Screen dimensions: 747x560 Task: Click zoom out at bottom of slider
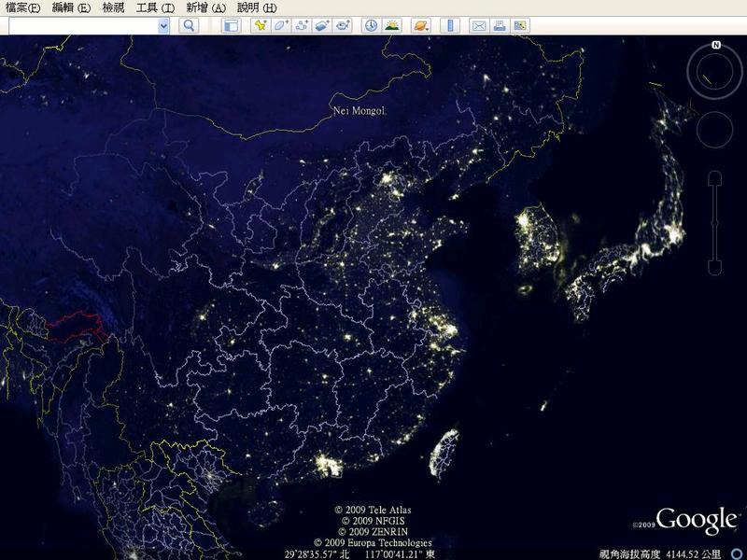click(x=714, y=268)
